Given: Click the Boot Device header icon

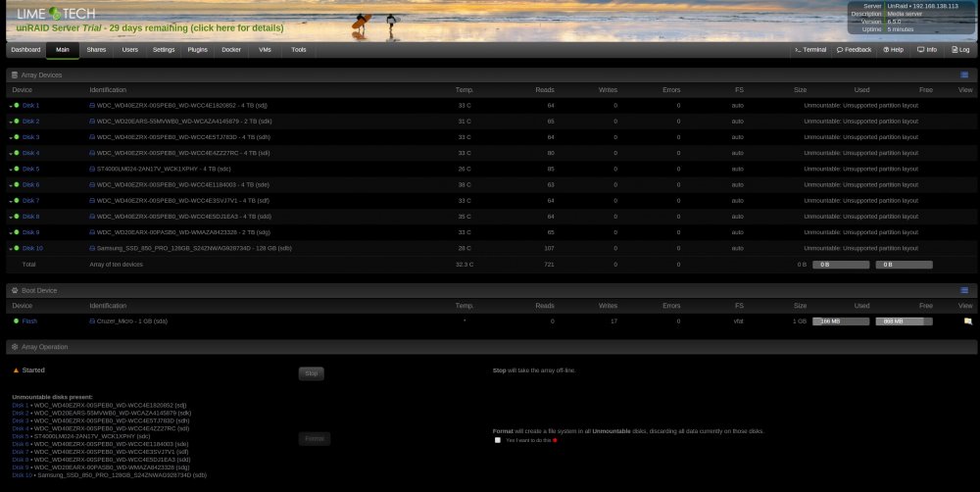Looking at the screenshot, I should pos(15,291).
